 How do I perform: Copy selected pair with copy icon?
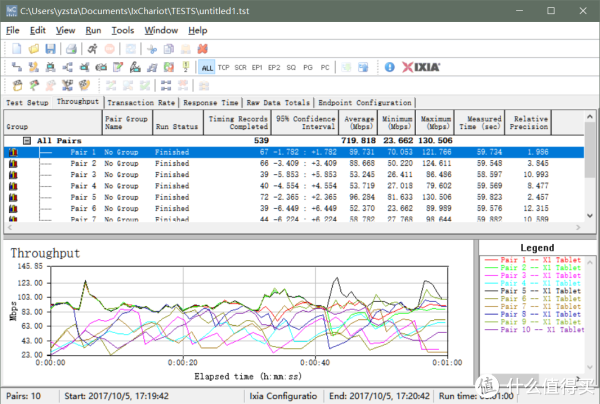[x=169, y=49]
